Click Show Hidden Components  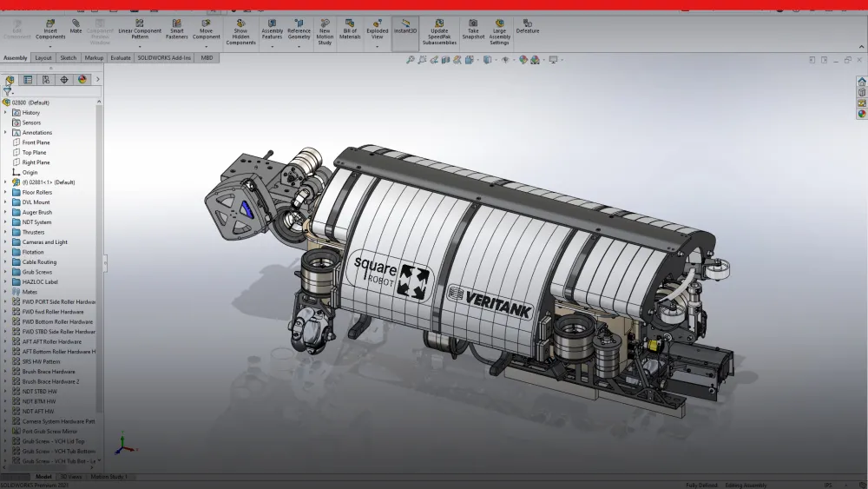pos(240,32)
